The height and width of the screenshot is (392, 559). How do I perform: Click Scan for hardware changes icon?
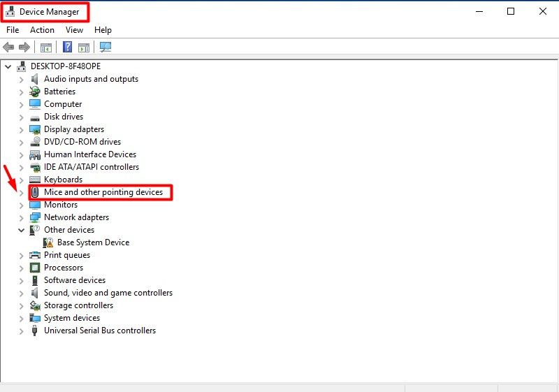tap(106, 48)
